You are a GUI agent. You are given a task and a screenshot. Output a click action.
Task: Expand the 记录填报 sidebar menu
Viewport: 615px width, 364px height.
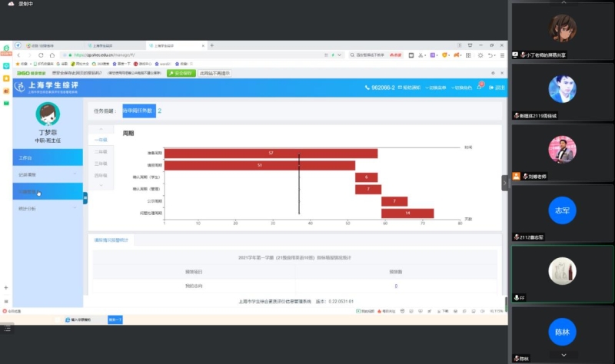point(48,174)
